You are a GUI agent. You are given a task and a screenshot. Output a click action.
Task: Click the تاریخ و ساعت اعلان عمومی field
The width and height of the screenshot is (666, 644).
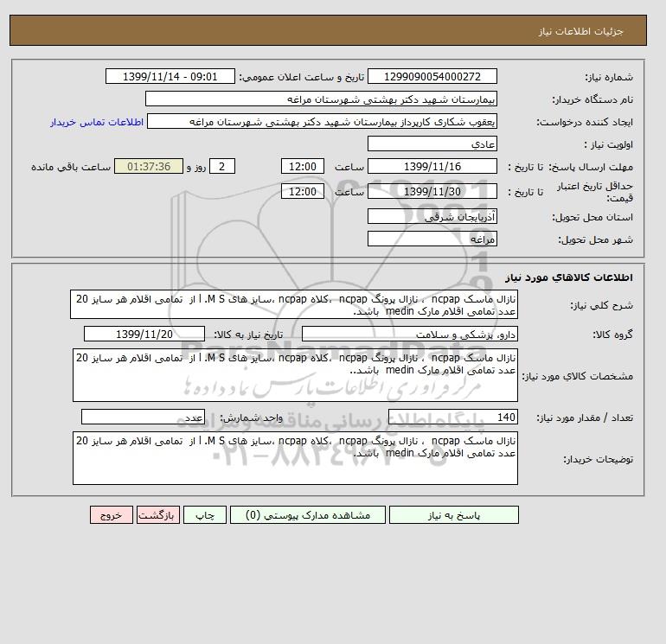pos(170,77)
